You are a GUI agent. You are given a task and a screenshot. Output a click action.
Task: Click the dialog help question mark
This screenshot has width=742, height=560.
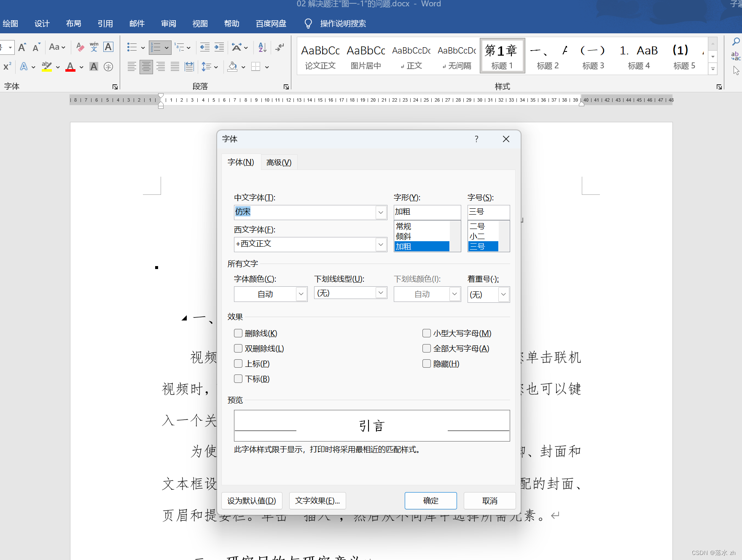[x=476, y=139]
